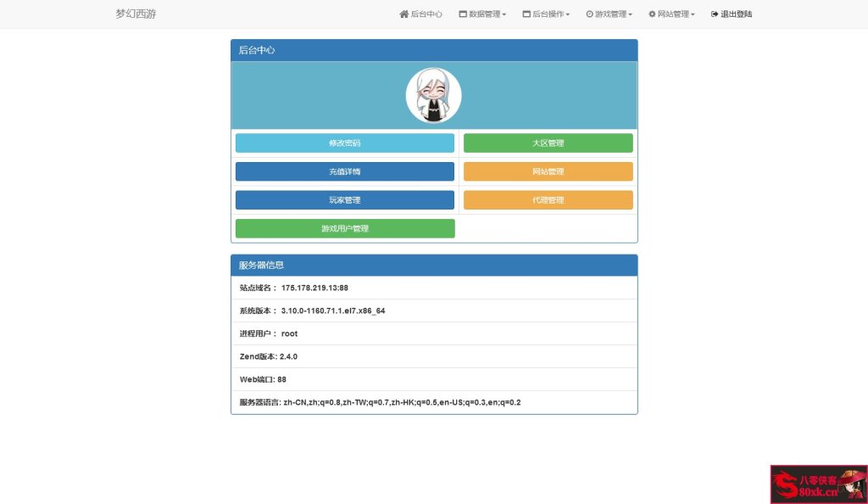
Task: Select the 玩家管理 button
Action: click(344, 199)
